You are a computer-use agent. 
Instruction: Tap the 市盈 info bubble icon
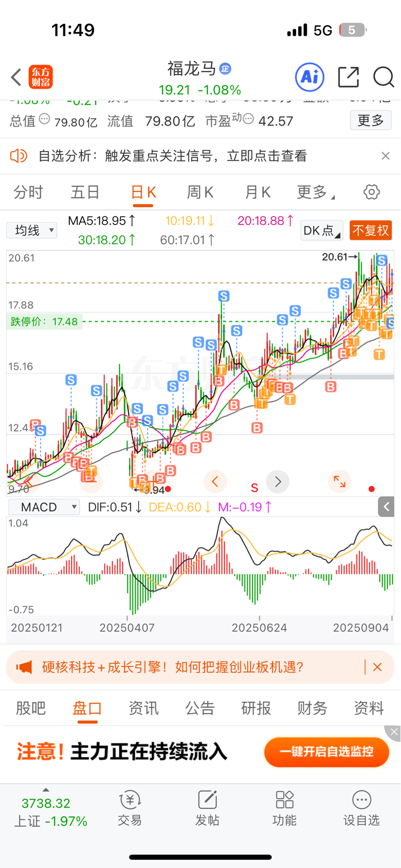(248, 119)
